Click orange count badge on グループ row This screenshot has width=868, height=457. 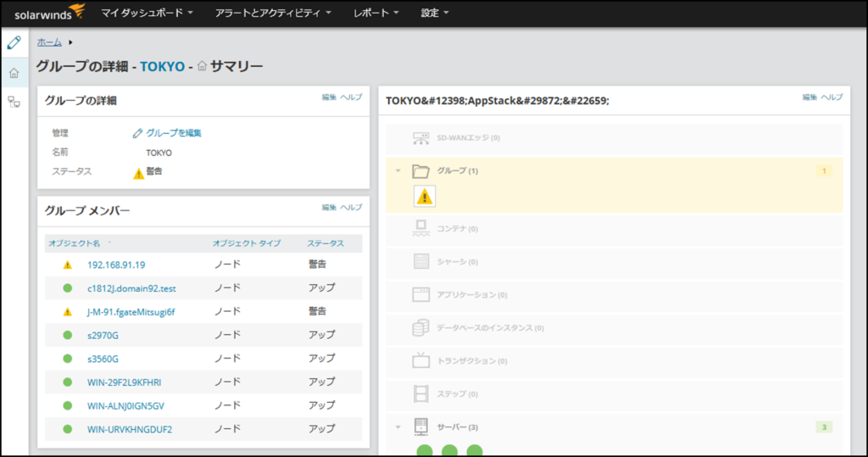click(x=824, y=170)
